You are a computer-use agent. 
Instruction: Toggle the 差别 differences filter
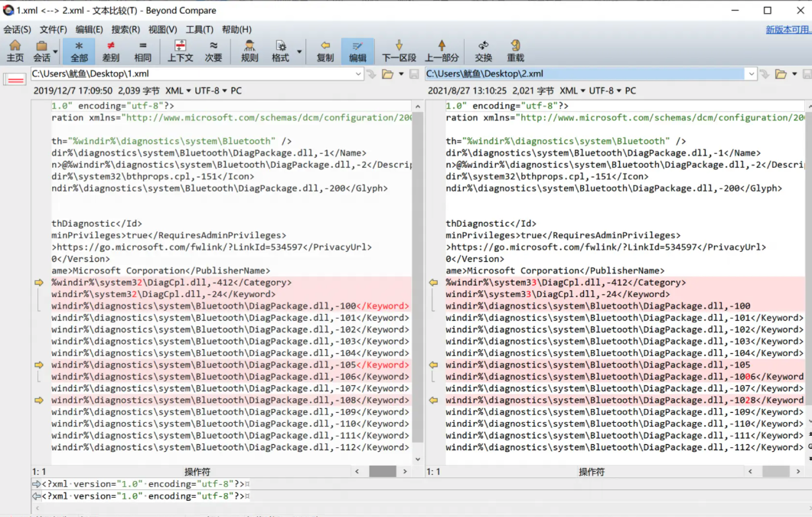111,51
